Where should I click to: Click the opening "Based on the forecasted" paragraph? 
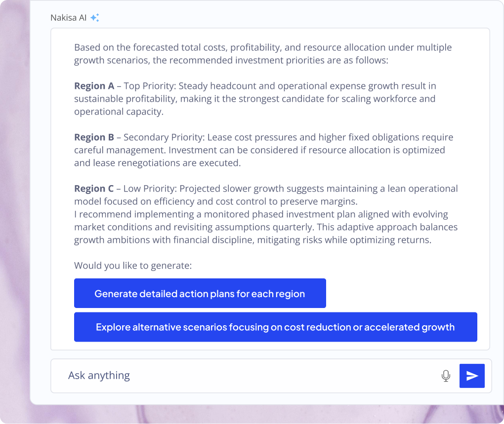point(262,48)
